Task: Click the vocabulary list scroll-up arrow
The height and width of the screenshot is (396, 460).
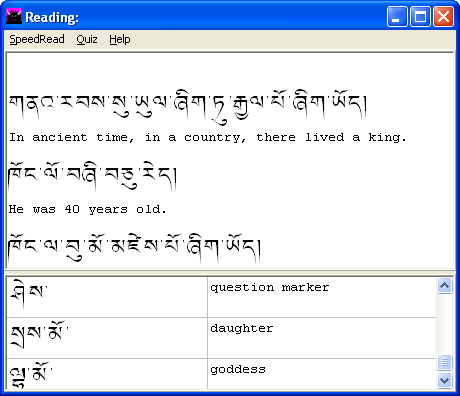Action: pos(445,286)
